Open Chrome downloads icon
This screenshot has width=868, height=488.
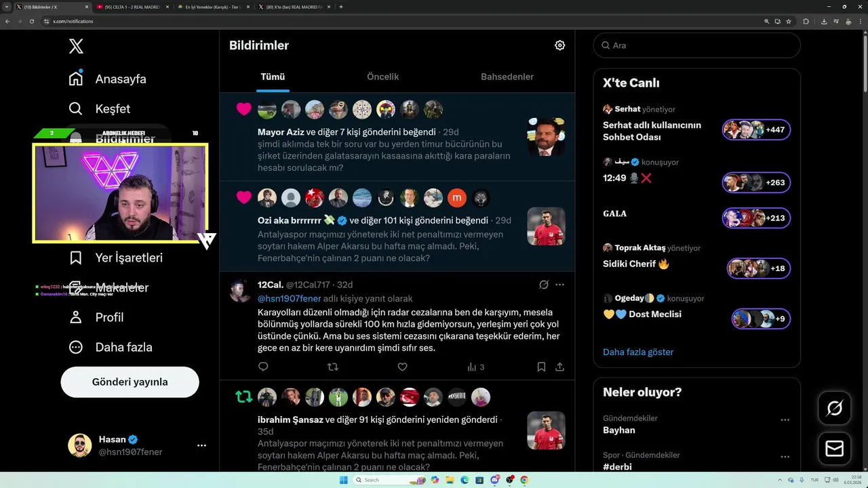click(824, 21)
